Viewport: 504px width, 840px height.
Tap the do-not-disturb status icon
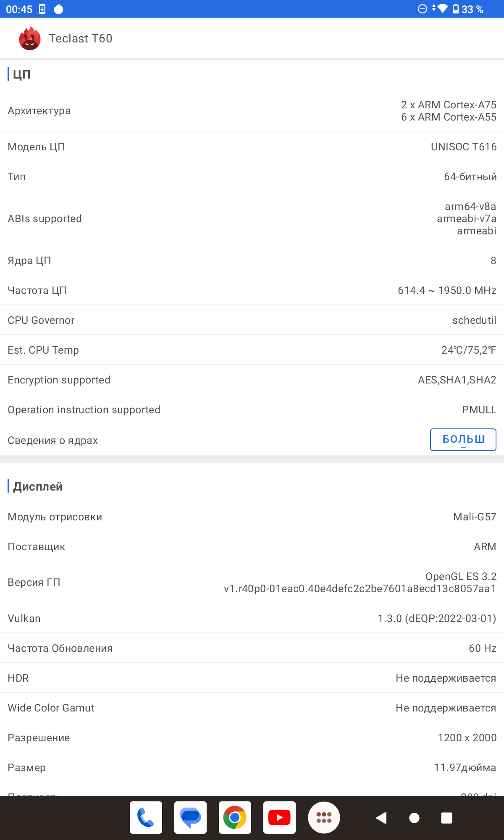coord(423,9)
